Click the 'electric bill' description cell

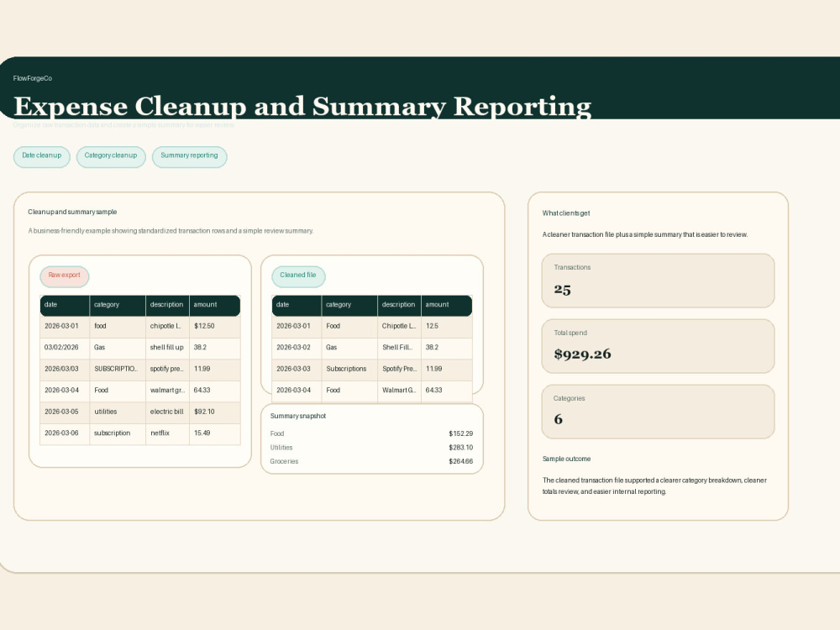pos(167,412)
